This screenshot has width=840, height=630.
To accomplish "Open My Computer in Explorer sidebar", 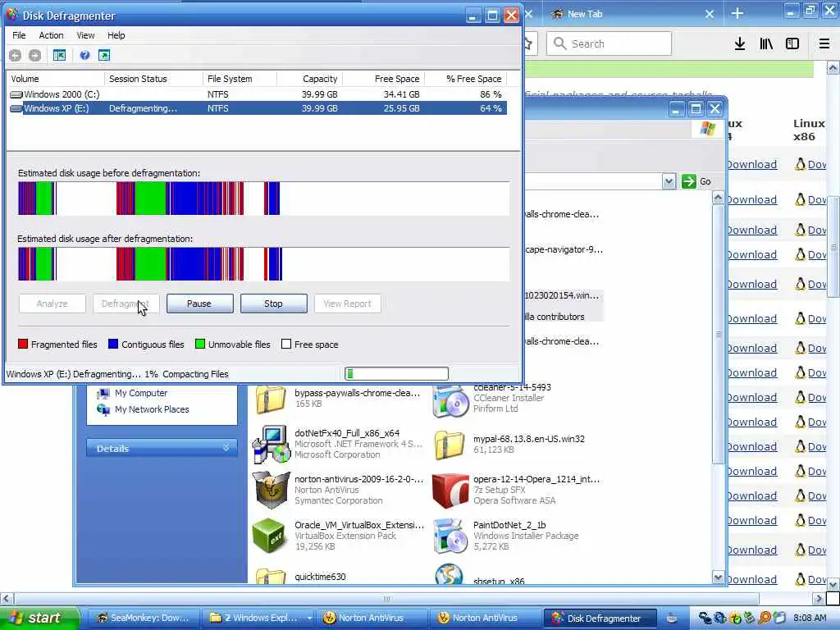I will [x=132, y=393].
